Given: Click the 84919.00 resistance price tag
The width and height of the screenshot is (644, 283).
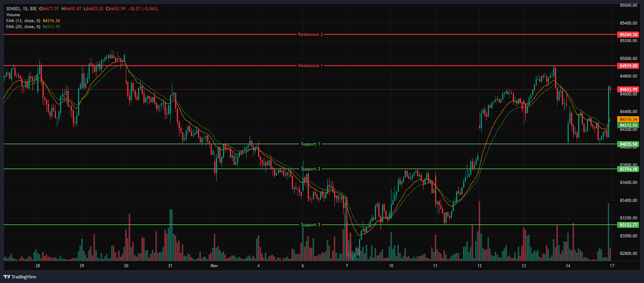Looking at the screenshot, I should coord(628,66).
